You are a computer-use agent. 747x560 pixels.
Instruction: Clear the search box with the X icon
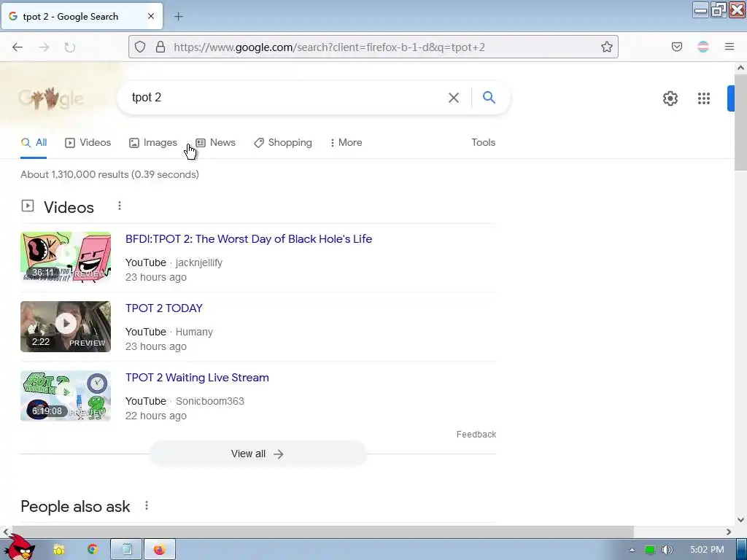click(454, 98)
